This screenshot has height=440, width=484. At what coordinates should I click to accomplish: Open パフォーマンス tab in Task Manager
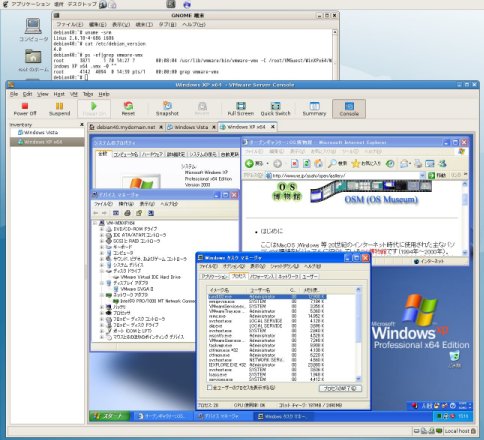pos(262,276)
